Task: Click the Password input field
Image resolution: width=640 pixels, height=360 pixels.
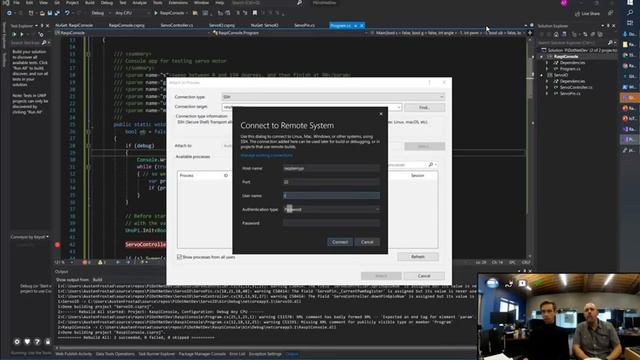Action: click(331, 223)
